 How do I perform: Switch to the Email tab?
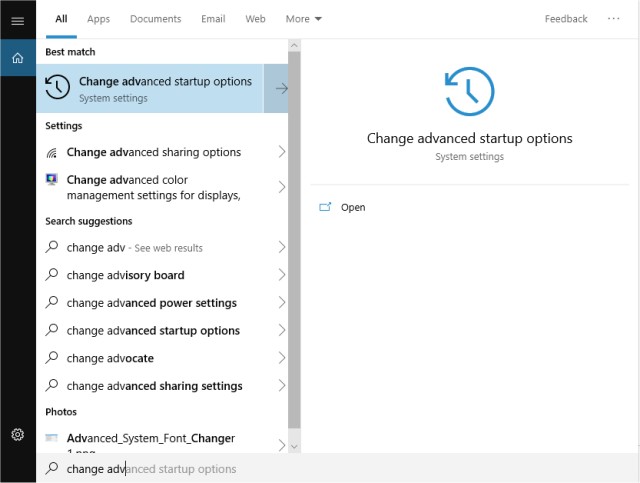[213, 19]
